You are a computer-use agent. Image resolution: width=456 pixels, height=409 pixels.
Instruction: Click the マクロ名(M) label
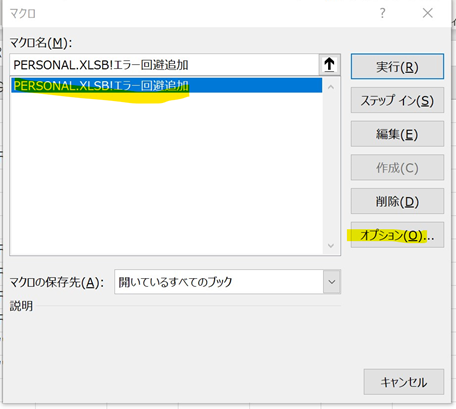(x=41, y=43)
